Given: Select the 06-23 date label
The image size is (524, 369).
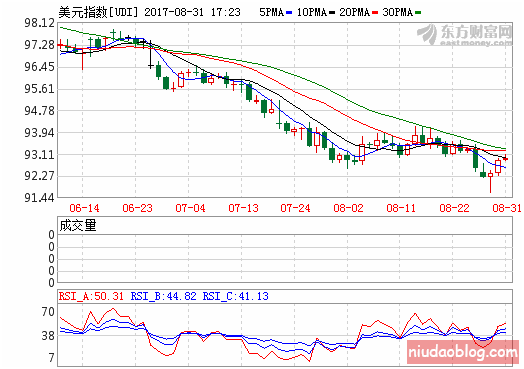Looking at the screenshot, I should [137, 208].
